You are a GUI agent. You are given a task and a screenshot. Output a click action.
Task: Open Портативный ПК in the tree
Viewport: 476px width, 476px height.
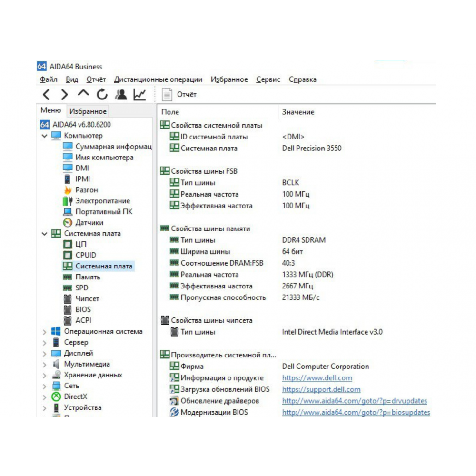(98, 212)
